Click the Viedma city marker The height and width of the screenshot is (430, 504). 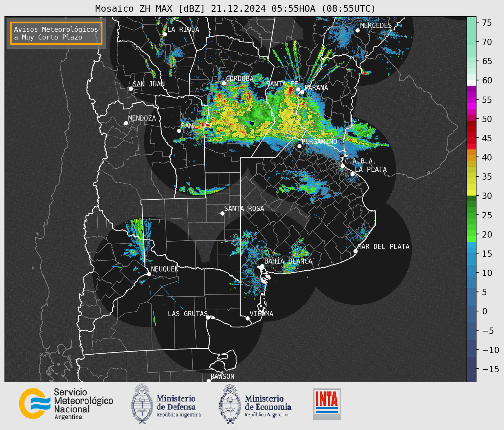(x=248, y=318)
